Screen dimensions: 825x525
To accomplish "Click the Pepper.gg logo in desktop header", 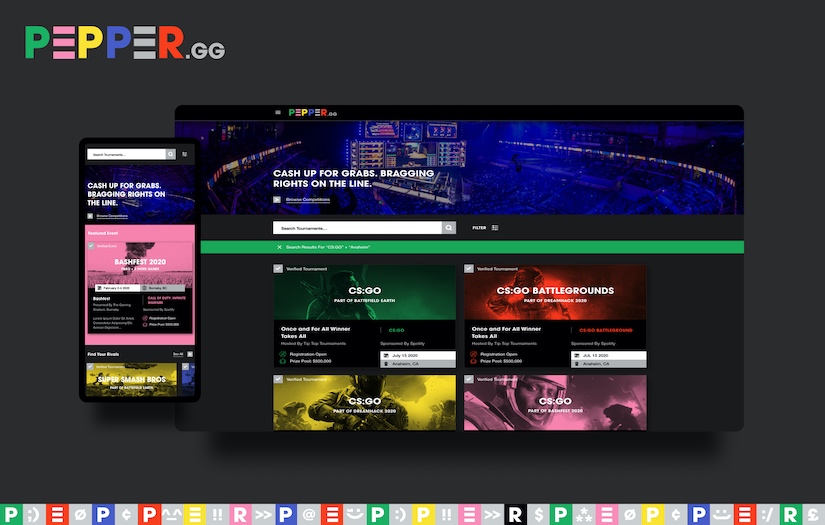I will click(x=313, y=112).
